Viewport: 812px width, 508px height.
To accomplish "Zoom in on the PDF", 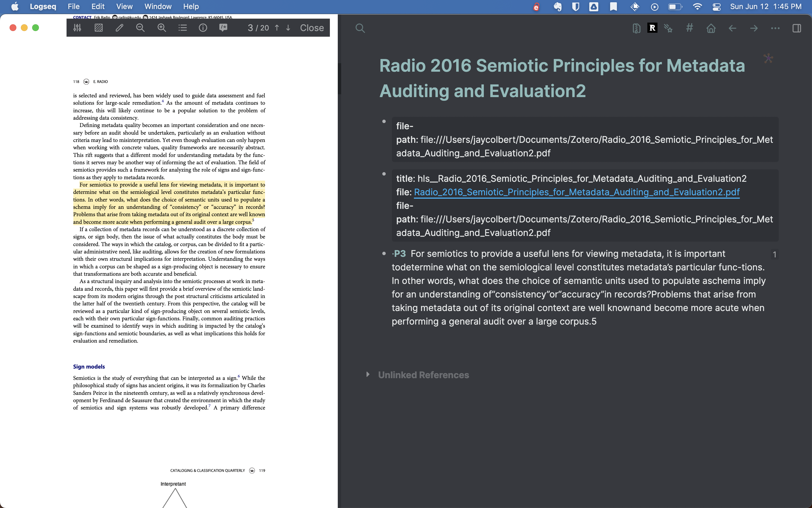I will coord(162,28).
